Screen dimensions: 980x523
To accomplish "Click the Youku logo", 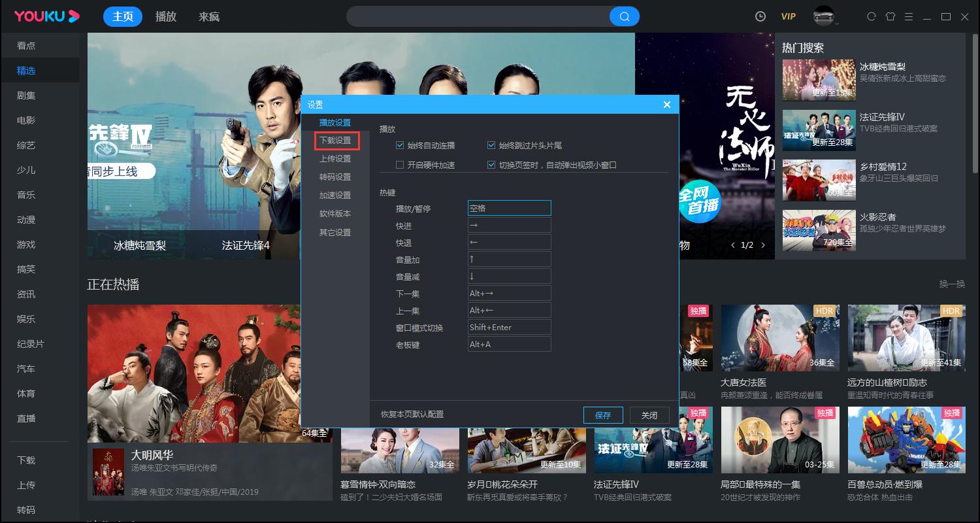I will (47, 16).
